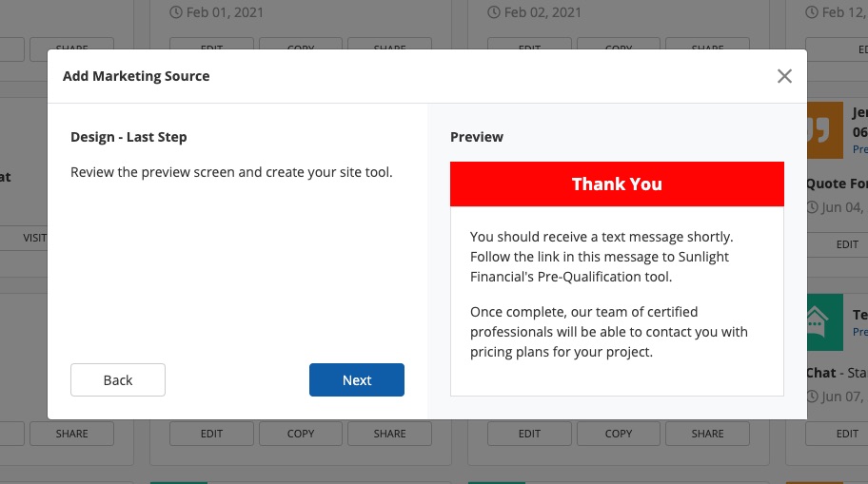
Task: Click clock icon next to Jun 07 date
Action: coord(812,397)
